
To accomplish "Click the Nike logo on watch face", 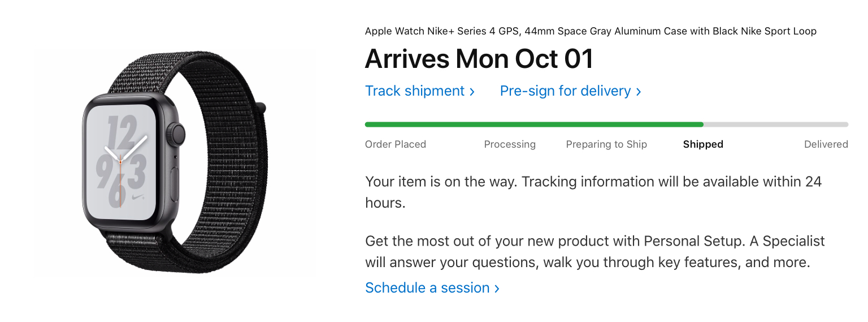I will pos(136,198).
